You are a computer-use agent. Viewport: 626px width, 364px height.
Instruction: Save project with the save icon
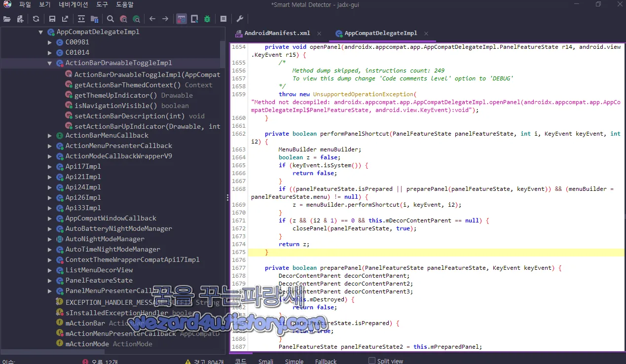coord(52,19)
